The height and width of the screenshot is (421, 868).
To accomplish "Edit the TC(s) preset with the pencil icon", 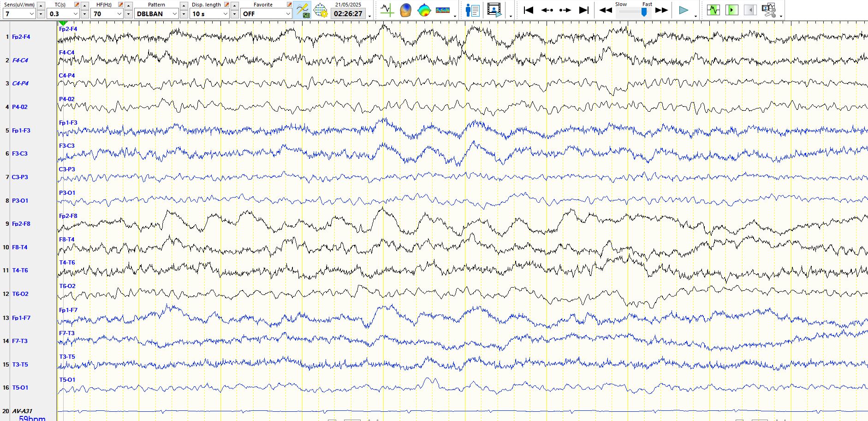I will pos(77,4).
